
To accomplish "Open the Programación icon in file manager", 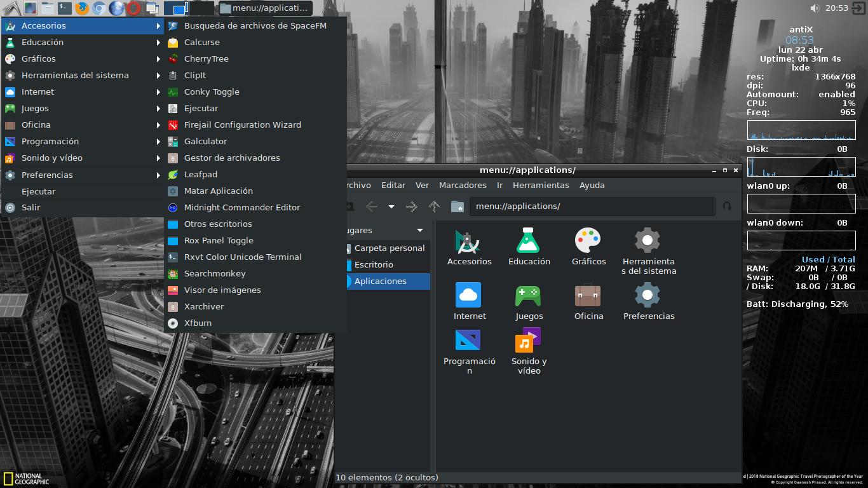I will (468, 341).
